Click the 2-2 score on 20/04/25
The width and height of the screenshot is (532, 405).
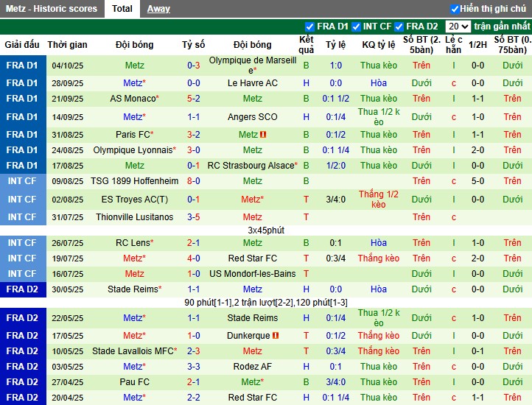point(193,398)
